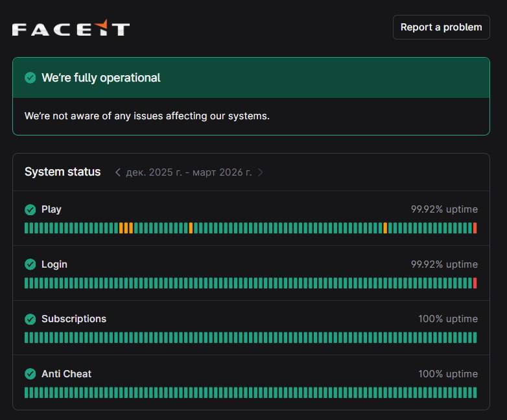Viewport: 507px width, 420px height.
Task: Click the red bar in Play timeline
Action: tap(475, 228)
